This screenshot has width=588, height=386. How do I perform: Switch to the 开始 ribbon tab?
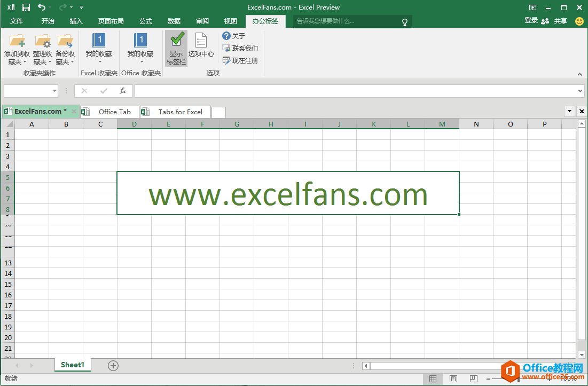[48, 21]
